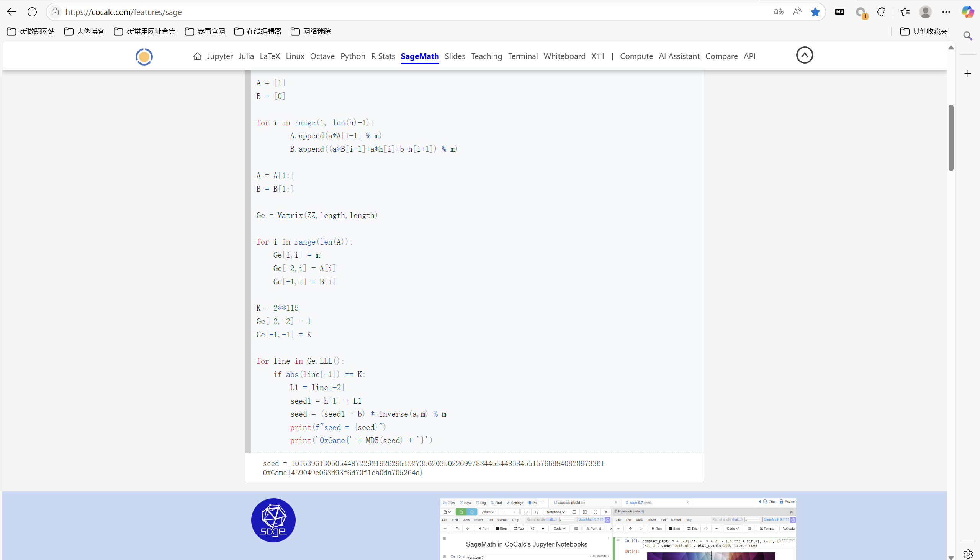Open the Terminal features link
This screenshot has height=560, width=980.
[523, 56]
